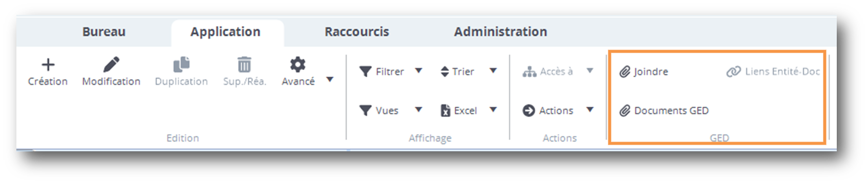Click the Filtrer funnel icon

coord(365,72)
